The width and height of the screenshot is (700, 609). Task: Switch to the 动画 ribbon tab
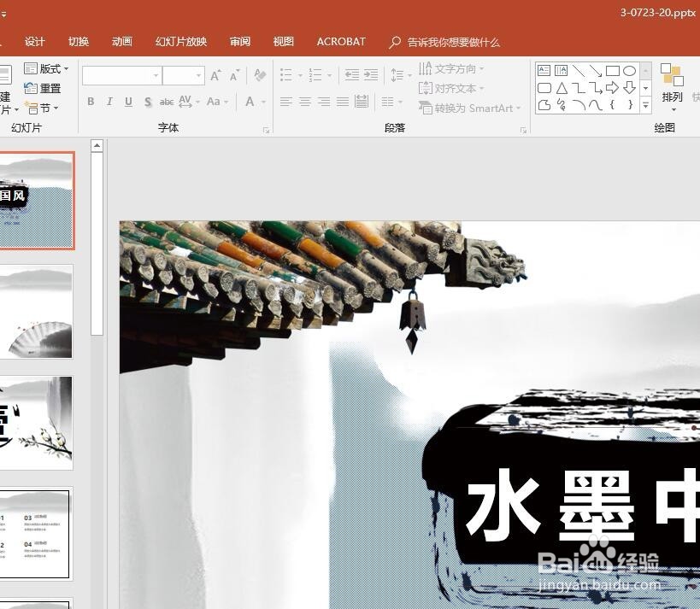click(121, 41)
